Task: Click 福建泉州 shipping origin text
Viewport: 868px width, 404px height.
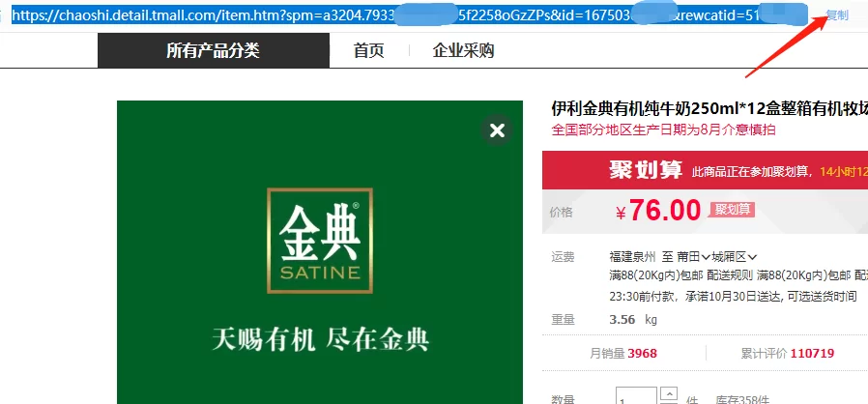Action: 632,257
